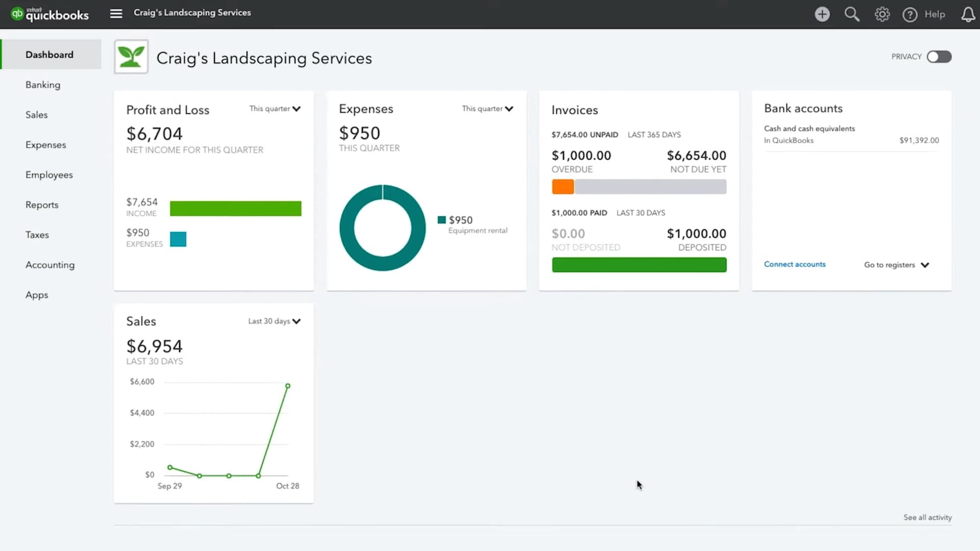Click the $7,654.00 UNPAID label
980x551 pixels.
[584, 135]
